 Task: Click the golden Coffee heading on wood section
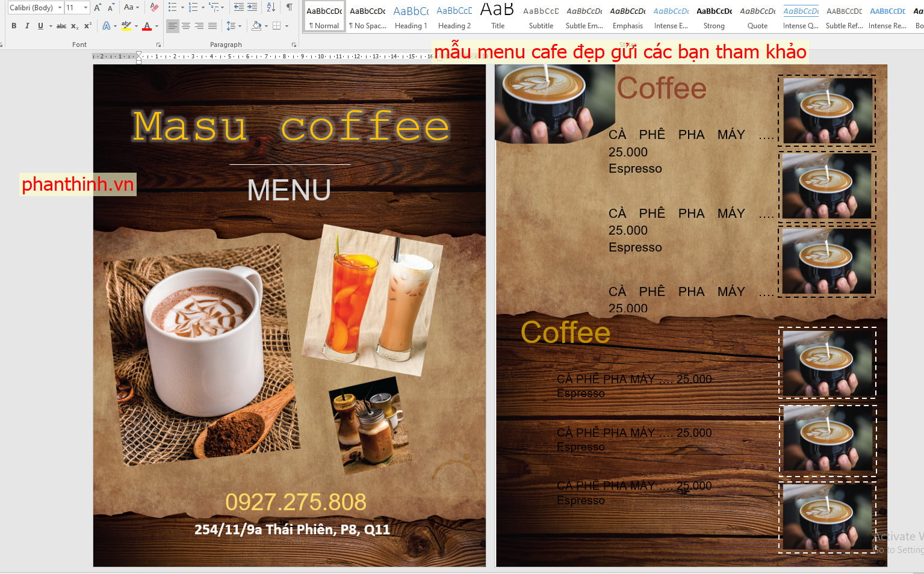(x=565, y=332)
